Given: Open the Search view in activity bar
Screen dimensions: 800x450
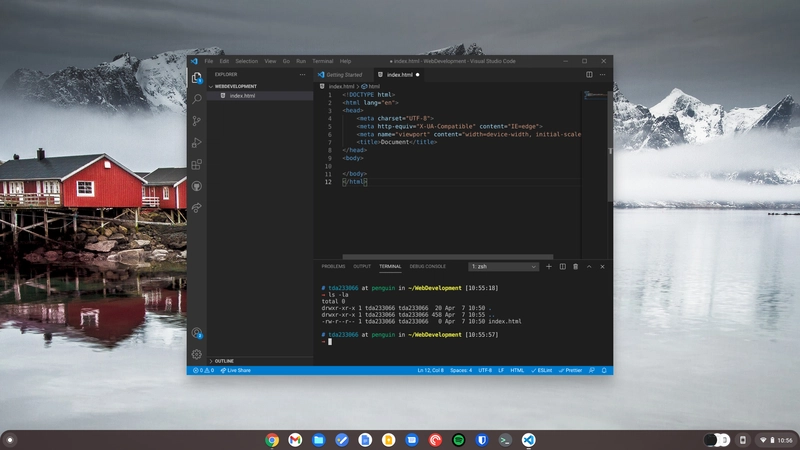Looking at the screenshot, I should [x=197, y=98].
